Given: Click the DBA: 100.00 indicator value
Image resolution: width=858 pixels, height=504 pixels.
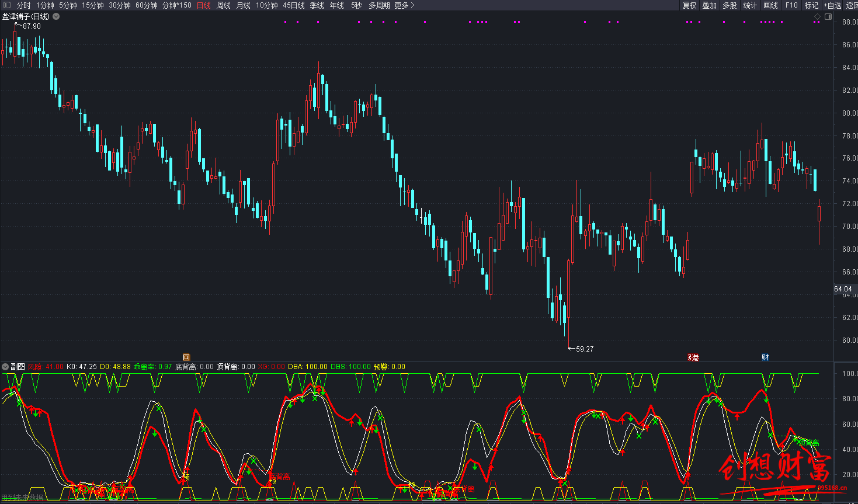Looking at the screenshot, I should tap(308, 367).
